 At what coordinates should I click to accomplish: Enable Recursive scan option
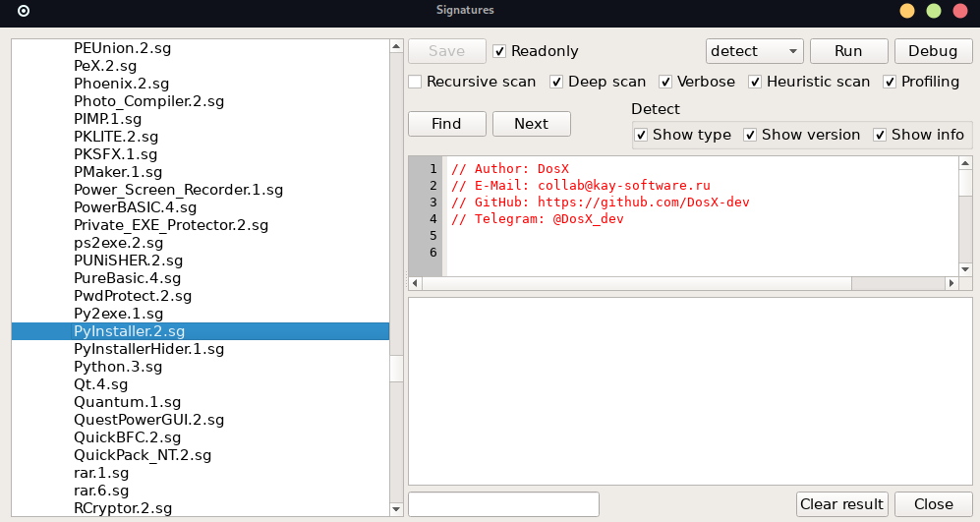point(415,82)
